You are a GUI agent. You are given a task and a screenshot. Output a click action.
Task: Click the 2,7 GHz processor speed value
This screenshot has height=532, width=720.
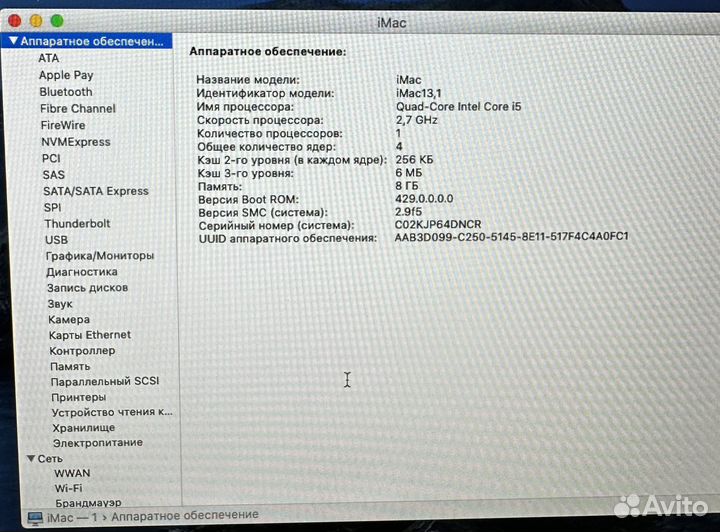pos(416,120)
